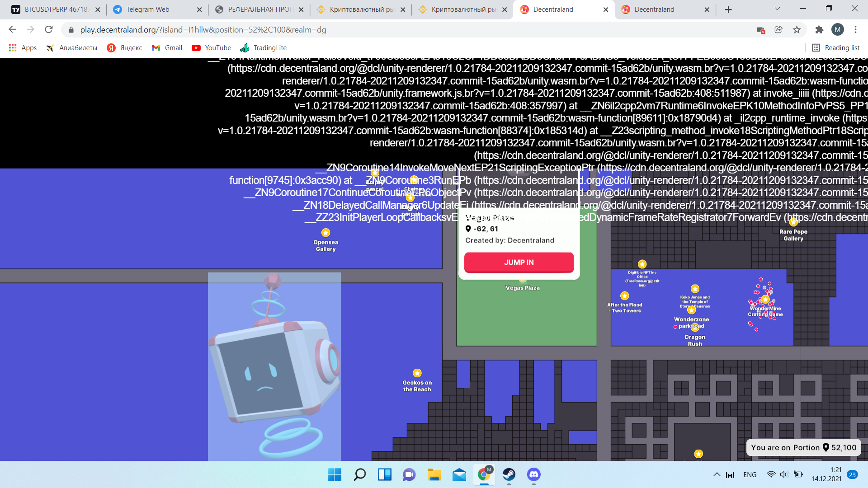This screenshot has width=868, height=488.
Task: Bookmark this page via the star icon
Action: click(x=797, y=30)
